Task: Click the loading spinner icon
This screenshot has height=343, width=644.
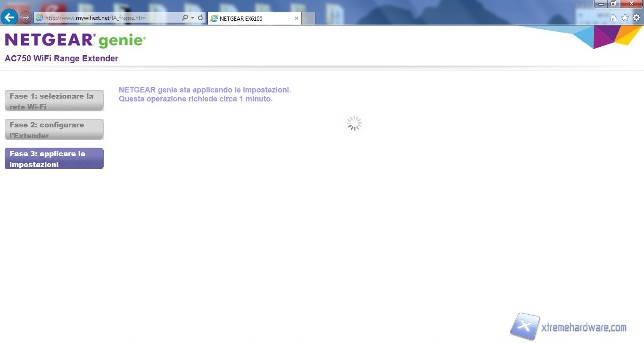Action: pos(354,123)
